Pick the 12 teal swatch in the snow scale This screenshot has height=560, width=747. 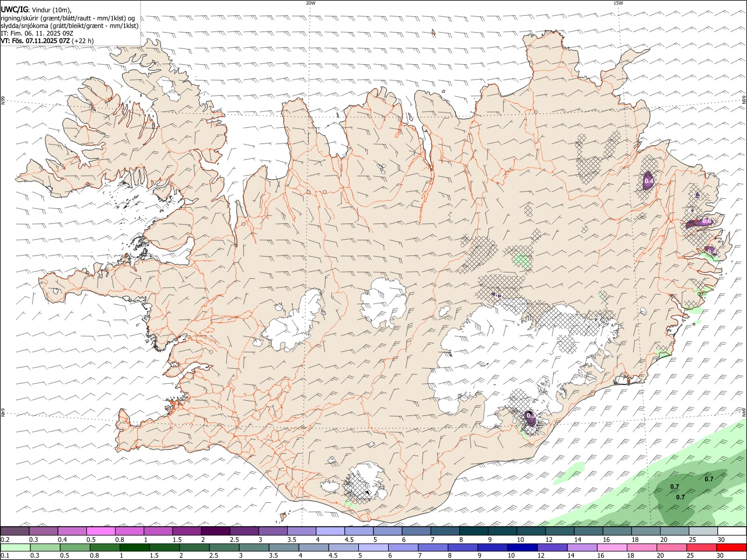click(560, 531)
